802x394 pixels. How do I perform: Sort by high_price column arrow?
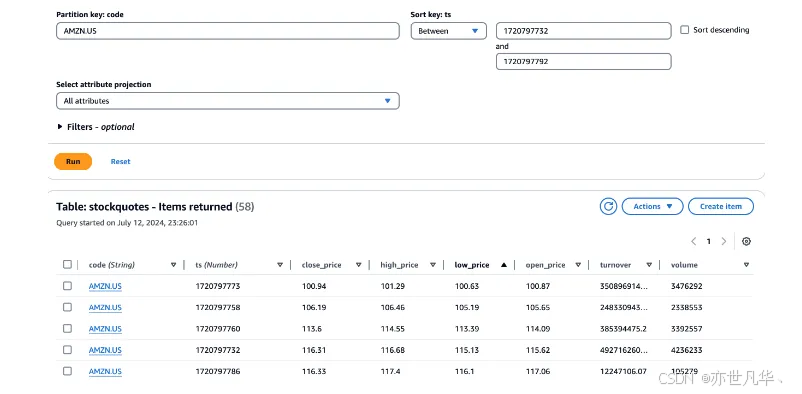click(x=433, y=265)
